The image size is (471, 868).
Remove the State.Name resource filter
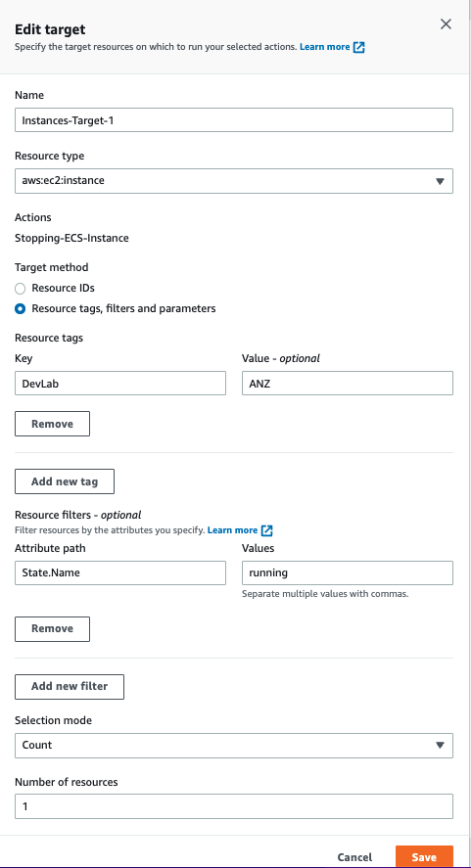(52, 629)
